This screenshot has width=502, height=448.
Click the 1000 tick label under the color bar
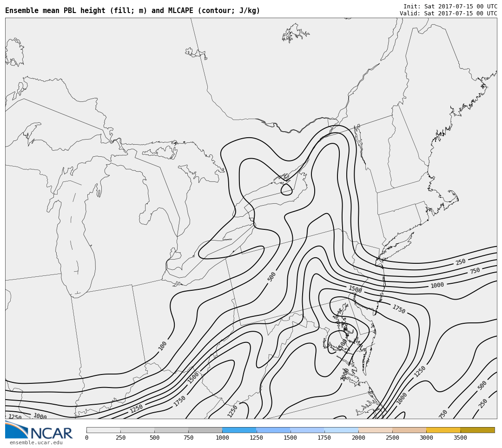click(222, 438)
